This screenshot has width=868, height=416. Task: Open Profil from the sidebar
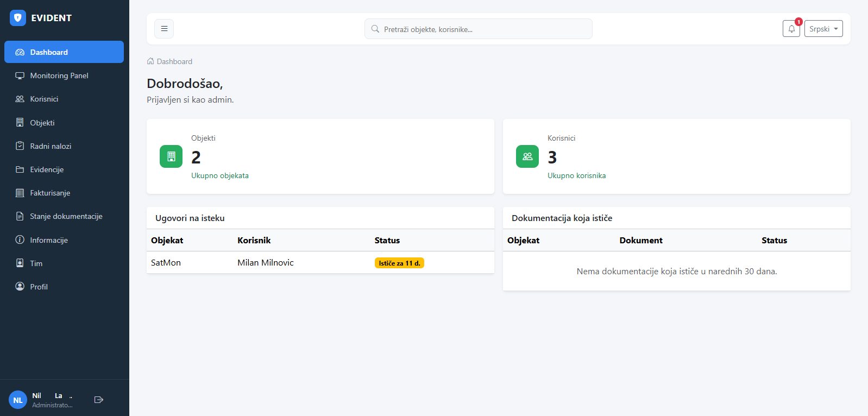coord(64,287)
